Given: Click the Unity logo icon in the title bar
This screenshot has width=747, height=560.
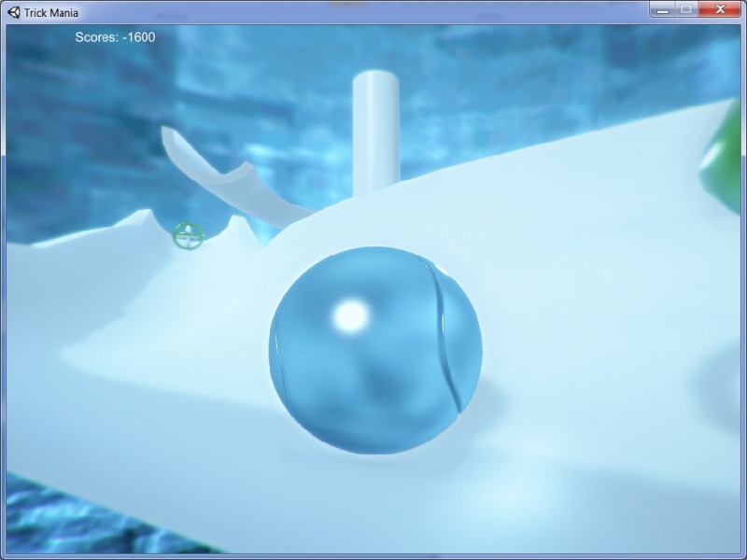Looking at the screenshot, I should click(x=14, y=12).
